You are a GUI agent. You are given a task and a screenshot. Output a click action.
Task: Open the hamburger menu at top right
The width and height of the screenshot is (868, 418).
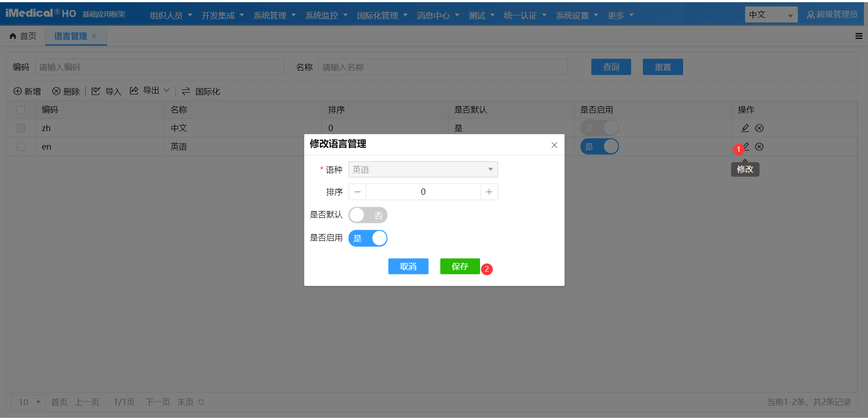coord(859,36)
